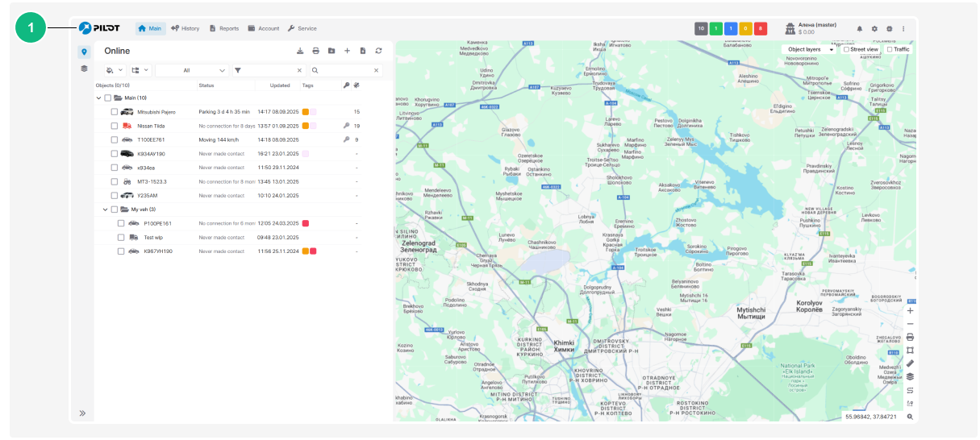The image size is (980, 440).
Task: Zoom in the map with plus button
Action: pyautogui.click(x=910, y=310)
